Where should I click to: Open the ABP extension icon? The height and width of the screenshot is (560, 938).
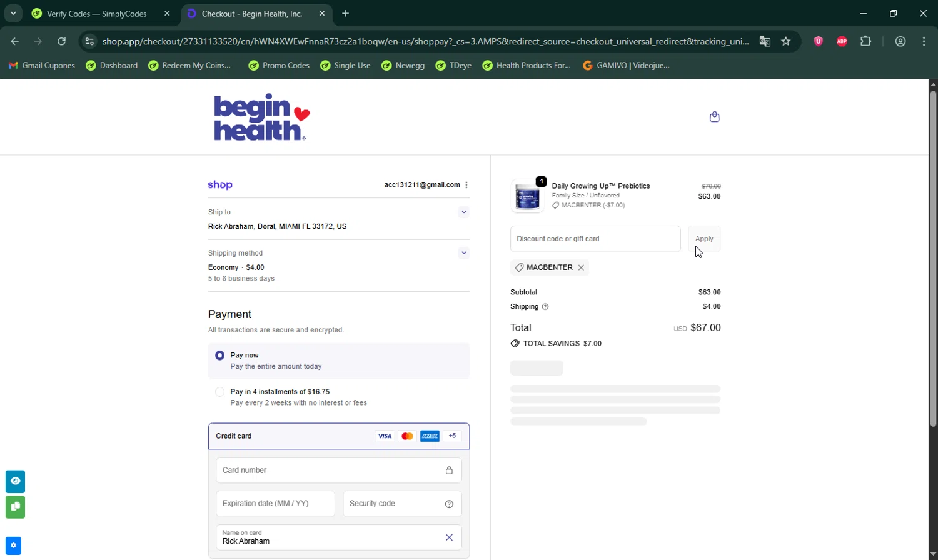(x=842, y=41)
